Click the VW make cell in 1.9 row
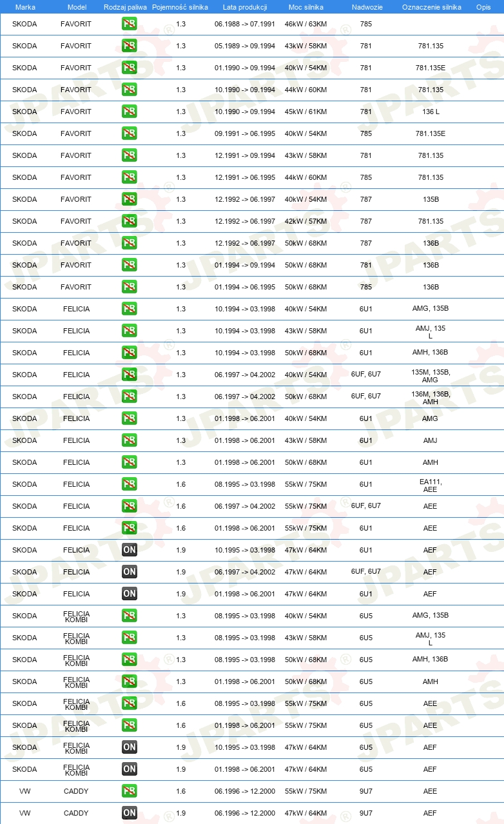Image resolution: width=504 pixels, height=824 pixels. 24,813
